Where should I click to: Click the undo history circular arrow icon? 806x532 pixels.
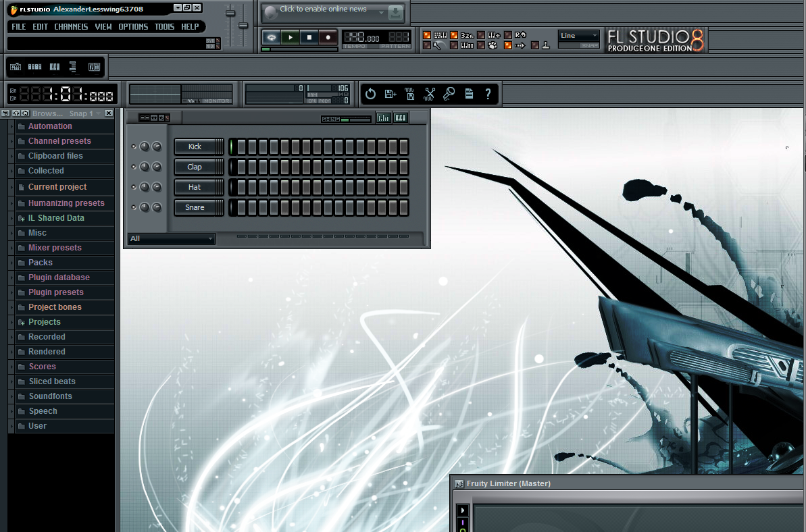370,94
